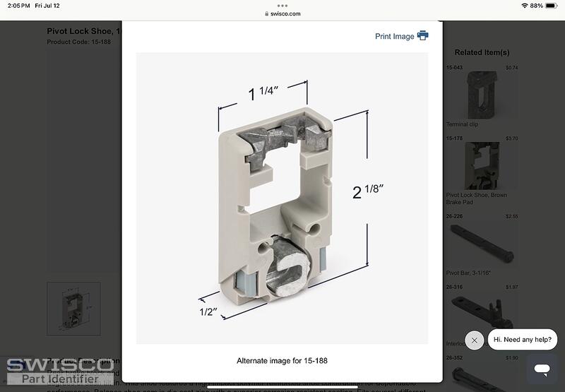The width and height of the screenshot is (565, 392).
Task: Click the enlarged pivot lock shoe image
Action: 282,198
